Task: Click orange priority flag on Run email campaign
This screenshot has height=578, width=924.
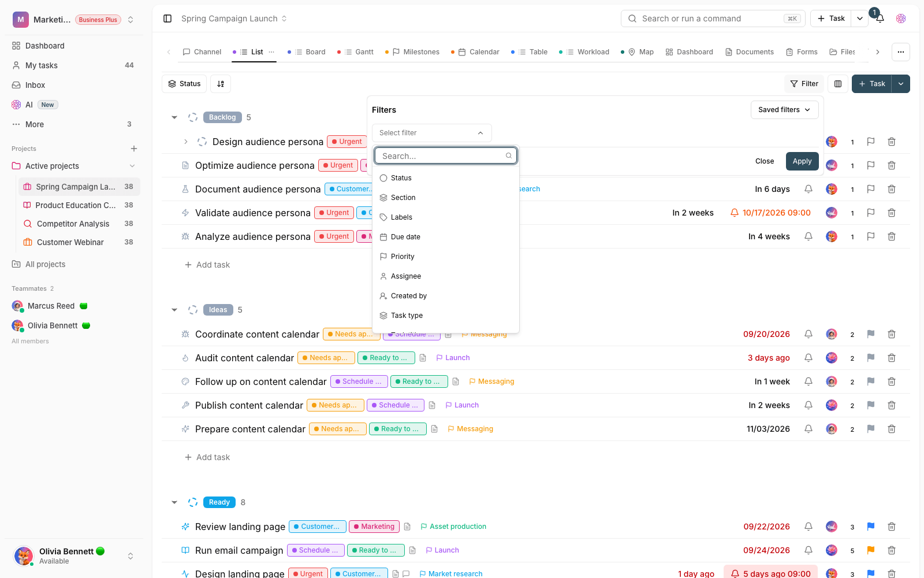Action: click(871, 550)
